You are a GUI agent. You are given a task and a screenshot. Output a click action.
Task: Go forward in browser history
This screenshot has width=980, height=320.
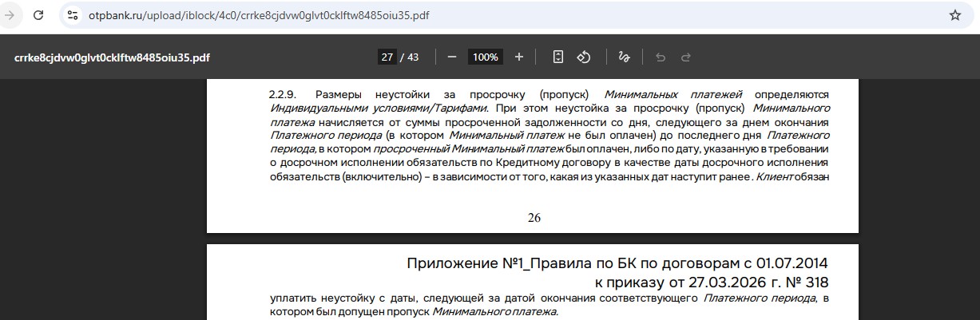[10, 15]
